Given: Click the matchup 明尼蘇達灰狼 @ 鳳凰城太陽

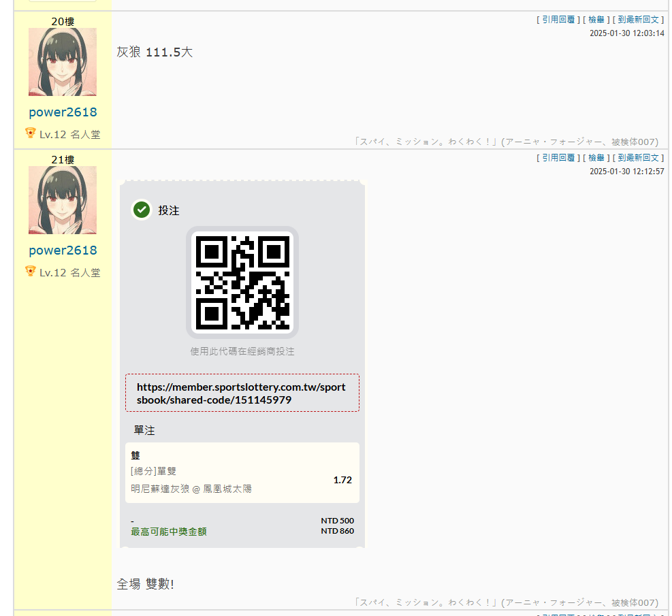Looking at the screenshot, I should tap(191, 489).
